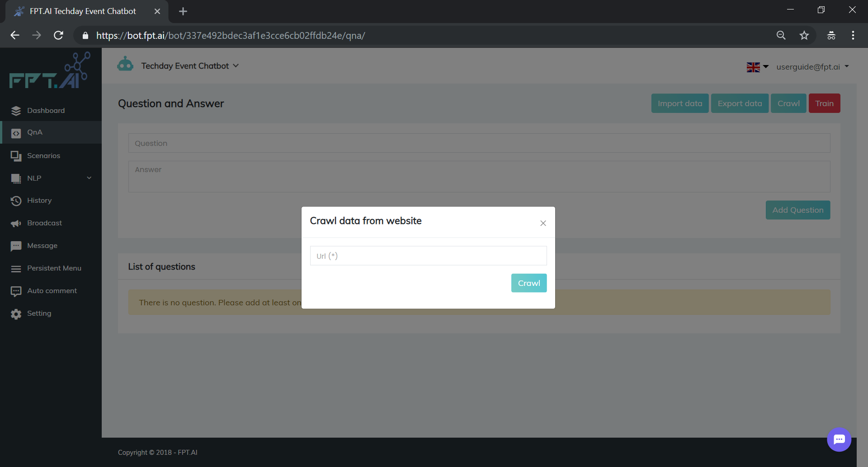Open the floating chat bubble widget

(x=839, y=439)
